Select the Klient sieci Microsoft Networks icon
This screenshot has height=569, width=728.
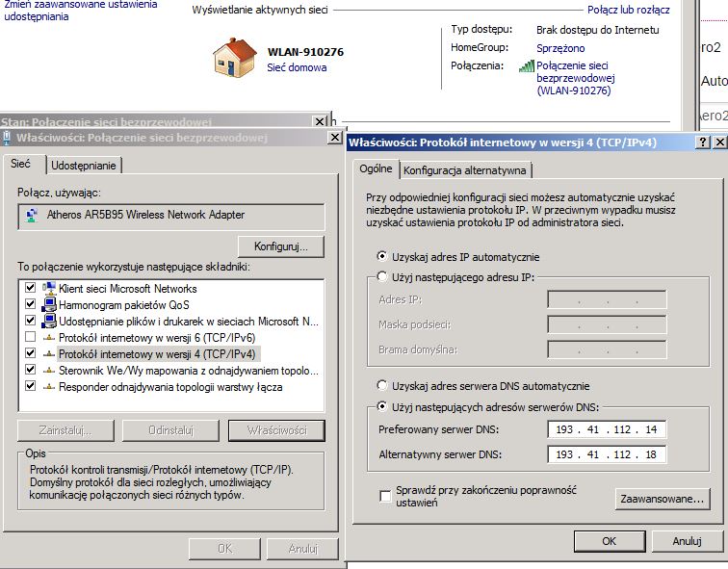coord(50,289)
